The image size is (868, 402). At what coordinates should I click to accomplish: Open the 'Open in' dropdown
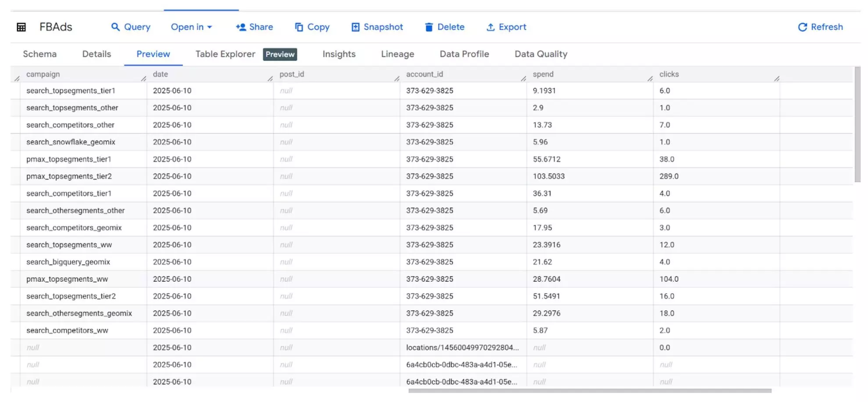191,27
